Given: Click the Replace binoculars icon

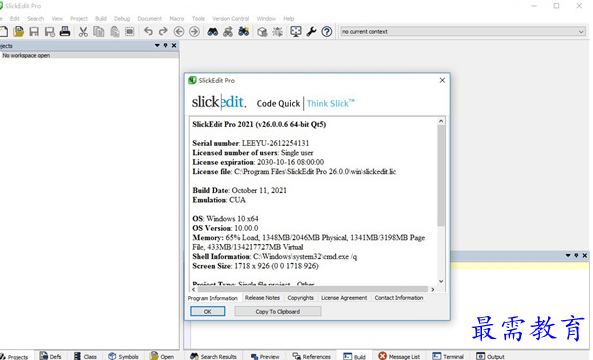Looking at the screenshot, I should click(x=244, y=31).
